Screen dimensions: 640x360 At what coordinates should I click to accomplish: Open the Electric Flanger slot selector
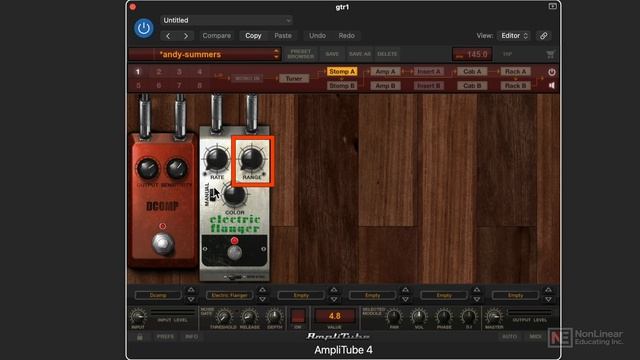click(229, 295)
